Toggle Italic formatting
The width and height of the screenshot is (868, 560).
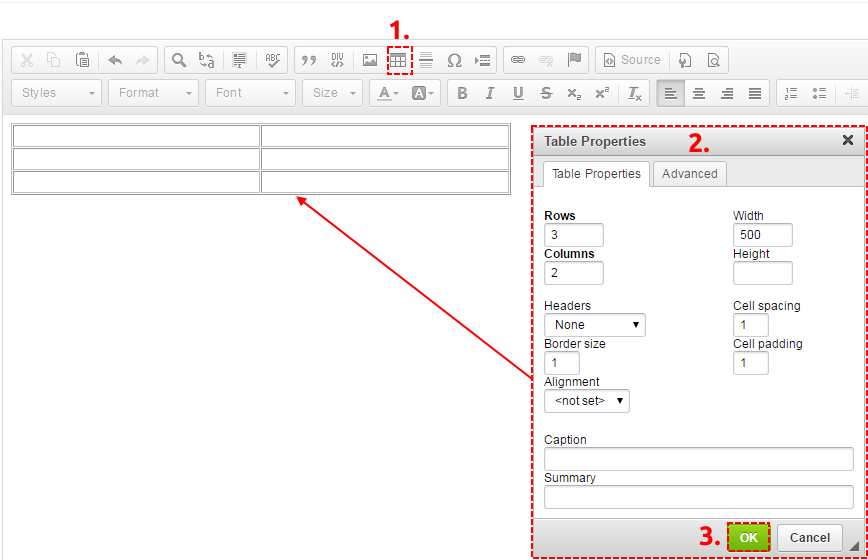click(489, 93)
